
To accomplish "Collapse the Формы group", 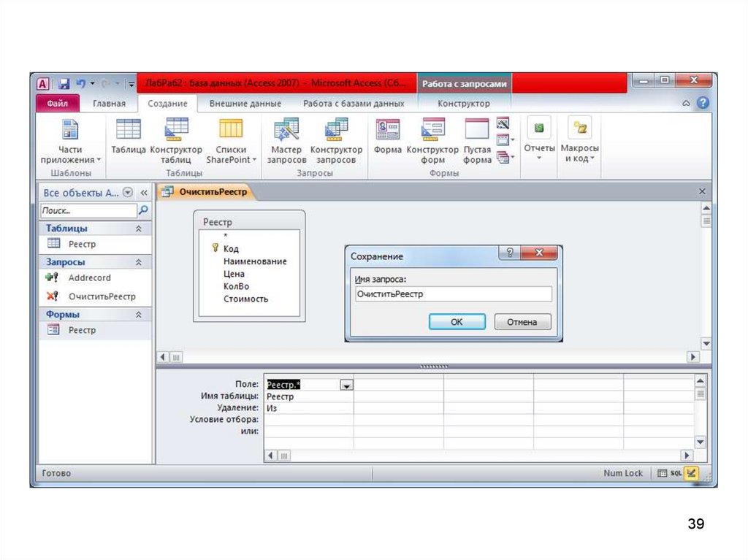I will [138, 315].
